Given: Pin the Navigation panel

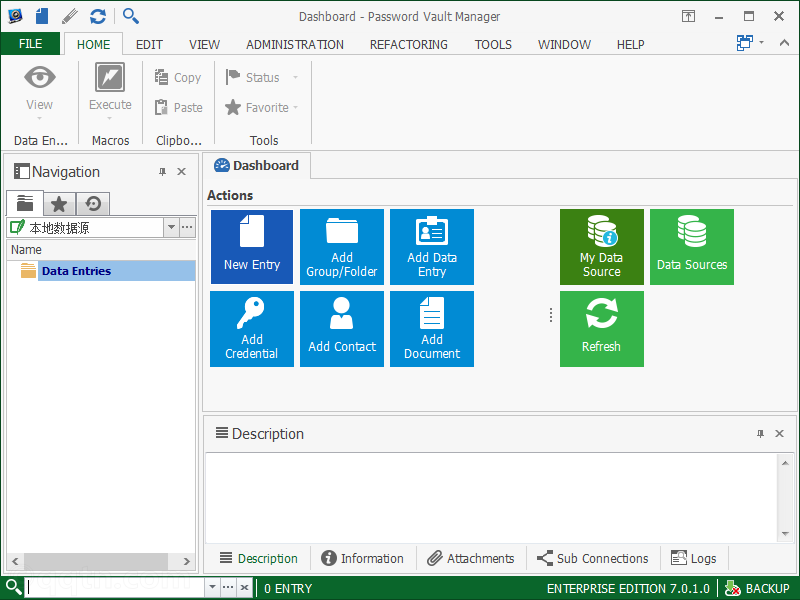Looking at the screenshot, I should point(162,172).
